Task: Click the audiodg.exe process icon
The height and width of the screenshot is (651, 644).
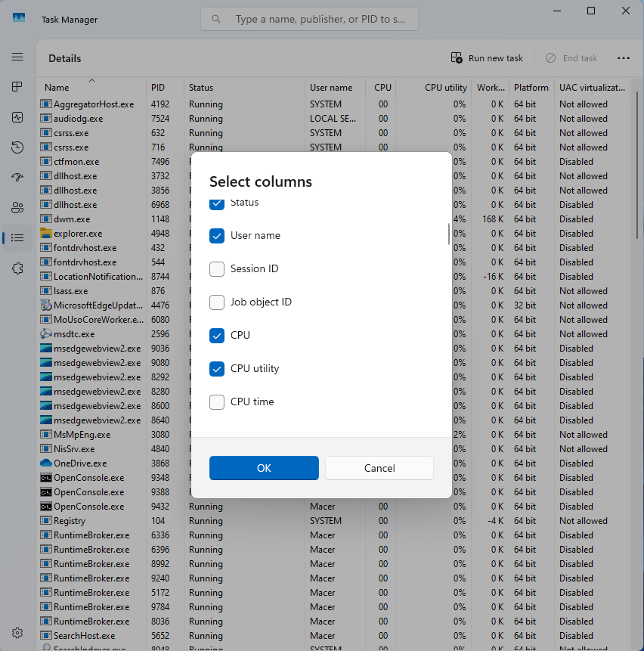Action: click(45, 118)
